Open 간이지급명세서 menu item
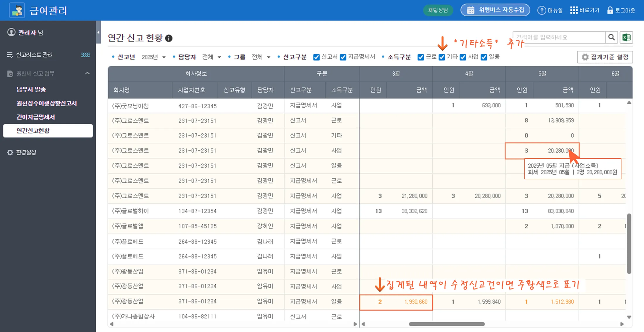The width and height of the screenshot is (644, 332). (x=36, y=117)
